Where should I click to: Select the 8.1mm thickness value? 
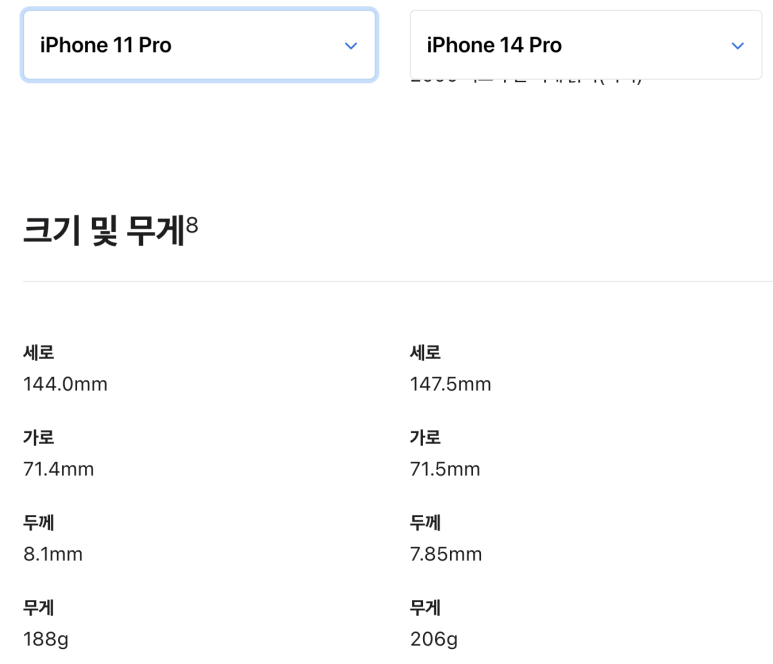tap(53, 554)
